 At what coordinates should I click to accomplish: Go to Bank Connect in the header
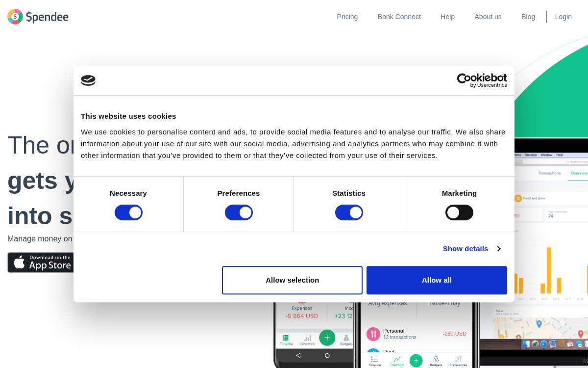click(399, 17)
